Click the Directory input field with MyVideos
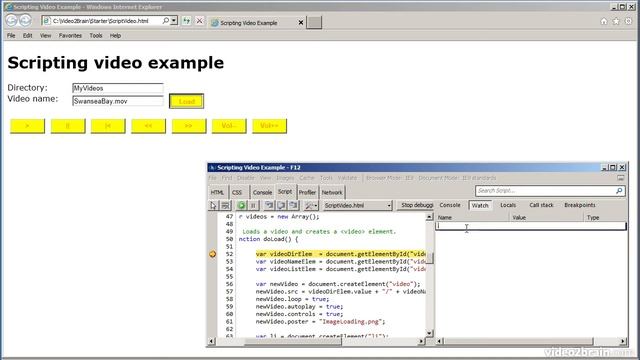Image resolution: width=640 pixels, height=360 pixels. pyautogui.click(x=118, y=88)
